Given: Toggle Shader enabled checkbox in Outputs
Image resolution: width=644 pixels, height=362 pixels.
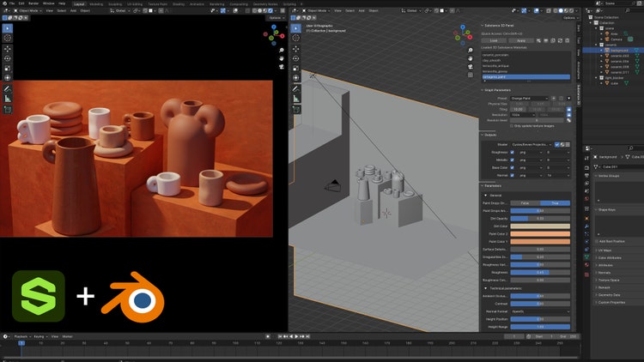Looking at the screenshot, I should [x=557, y=144].
